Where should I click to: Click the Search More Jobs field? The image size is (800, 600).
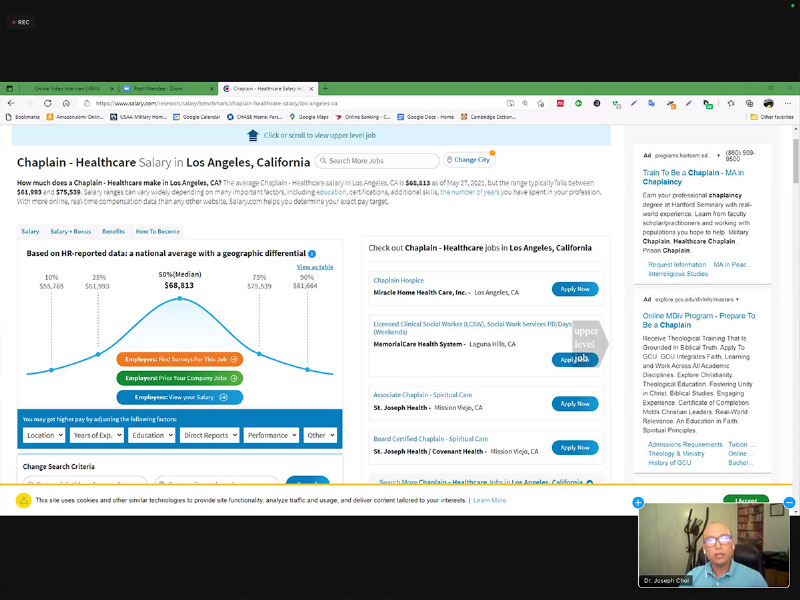point(377,161)
